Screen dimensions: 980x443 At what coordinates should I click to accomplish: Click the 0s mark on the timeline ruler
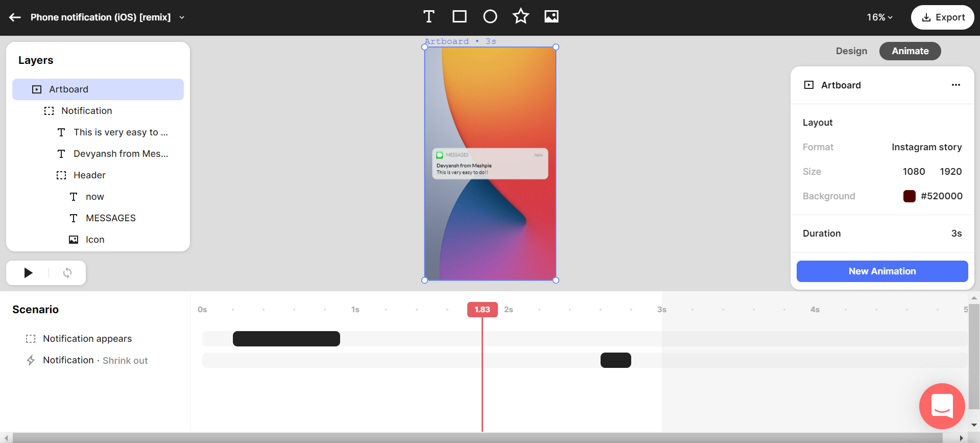202,310
